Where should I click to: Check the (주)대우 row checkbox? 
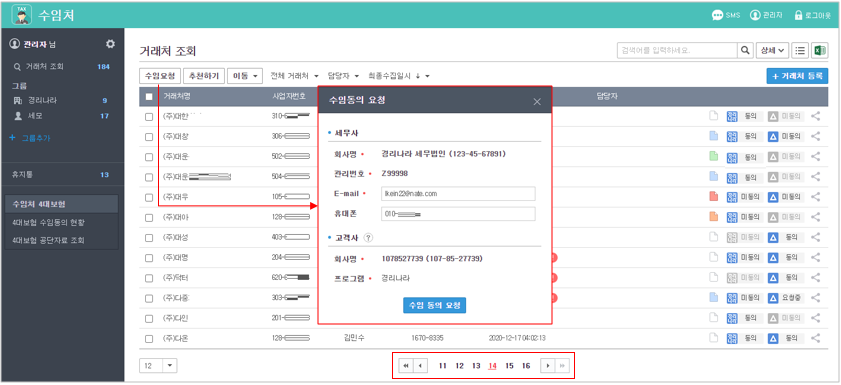(149, 197)
